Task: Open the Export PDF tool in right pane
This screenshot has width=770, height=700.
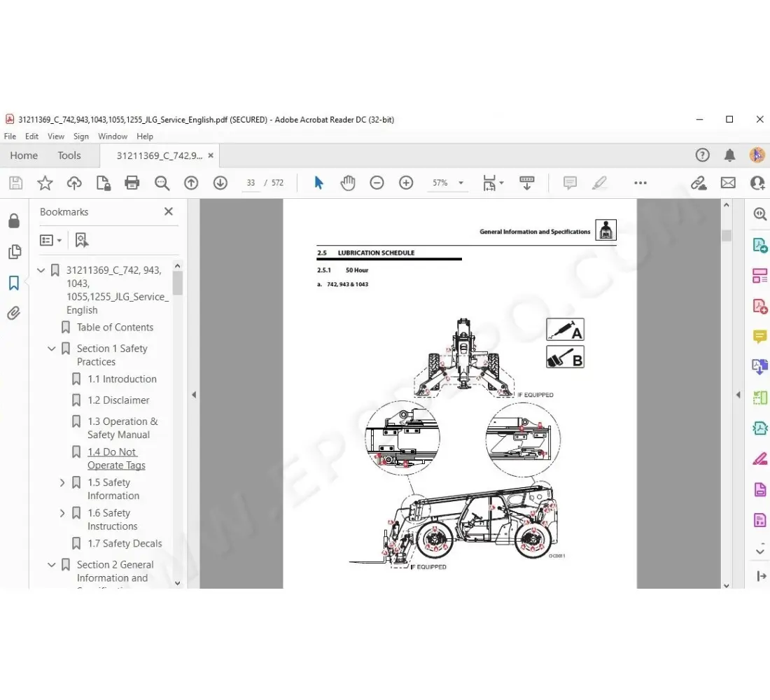Action: (759, 245)
